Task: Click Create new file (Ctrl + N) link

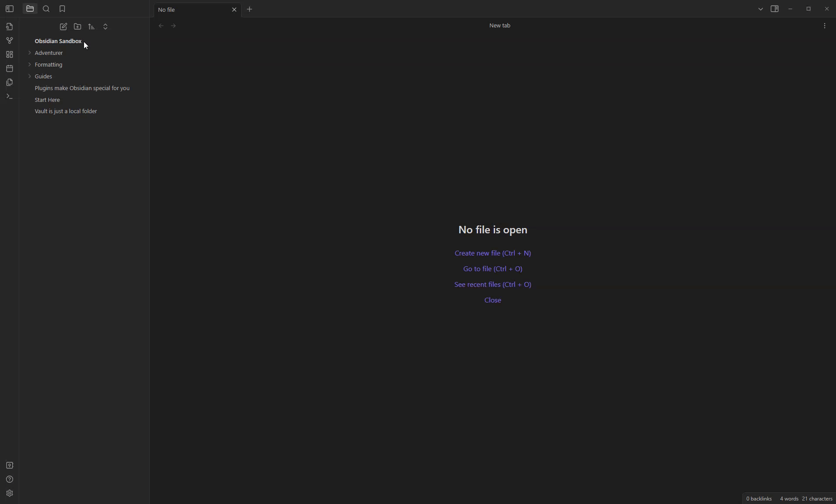Action: (x=493, y=253)
